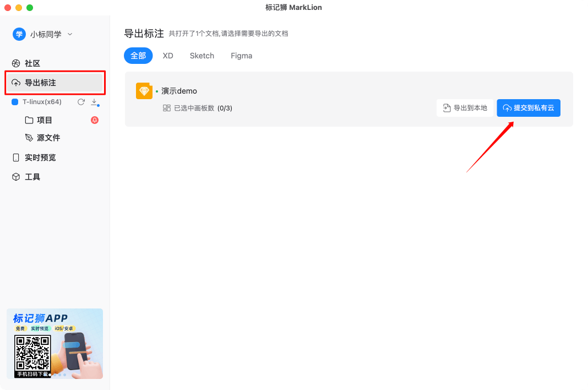Image resolution: width=588 pixels, height=390 pixels.
Task: Click the notification badge on 项目
Action: 95,120
